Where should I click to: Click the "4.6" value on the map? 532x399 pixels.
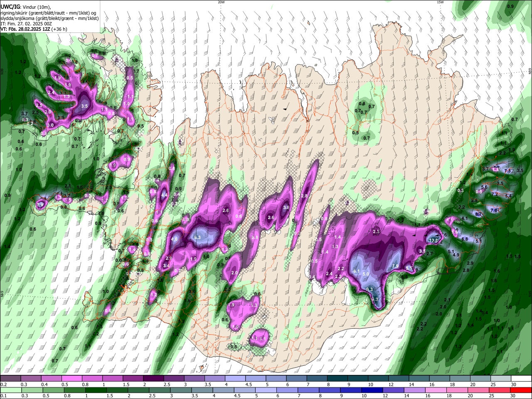174,239
